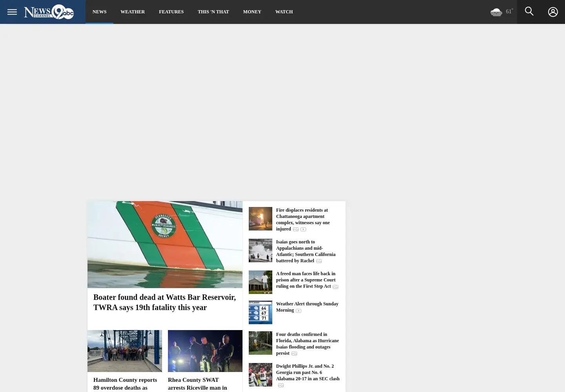Open the weather forecast thumbnail
The width and height of the screenshot is (565, 392).
coord(260,312)
